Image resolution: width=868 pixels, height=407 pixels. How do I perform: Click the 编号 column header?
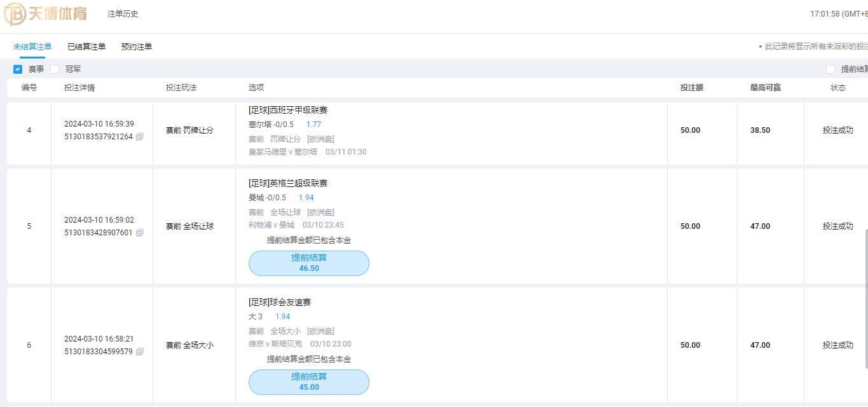tap(29, 88)
